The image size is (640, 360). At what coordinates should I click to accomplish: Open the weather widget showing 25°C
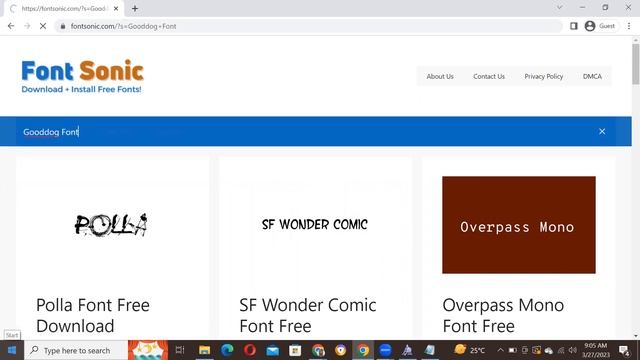pos(469,350)
